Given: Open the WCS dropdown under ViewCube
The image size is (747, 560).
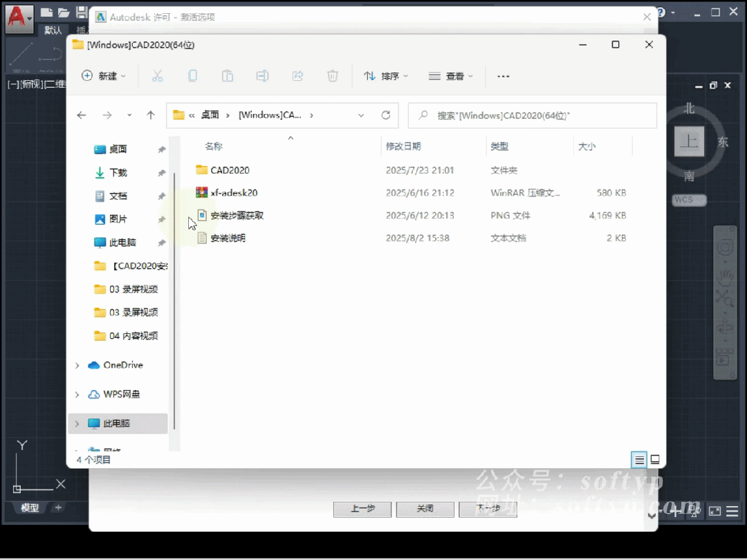Looking at the screenshot, I should coord(690,200).
